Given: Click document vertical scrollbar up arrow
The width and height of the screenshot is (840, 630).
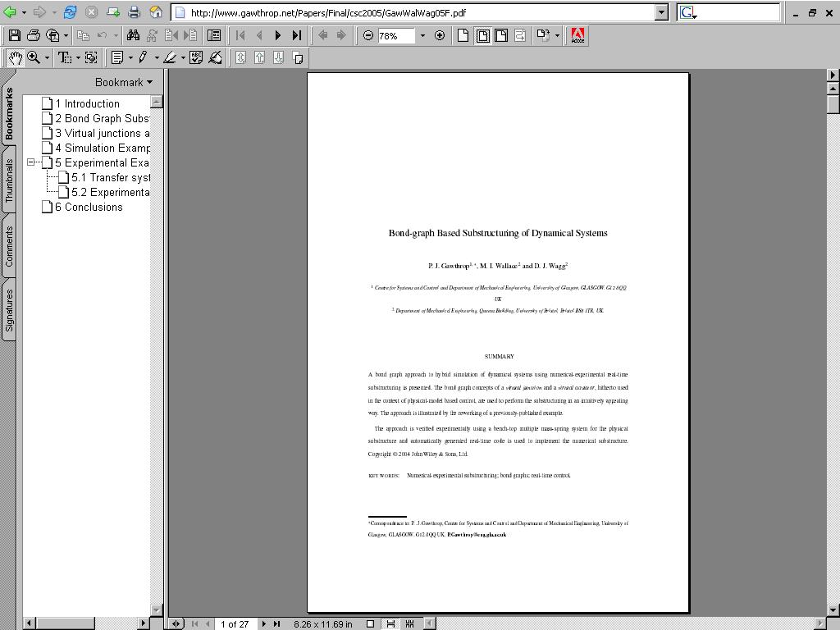Looking at the screenshot, I should click(833, 89).
